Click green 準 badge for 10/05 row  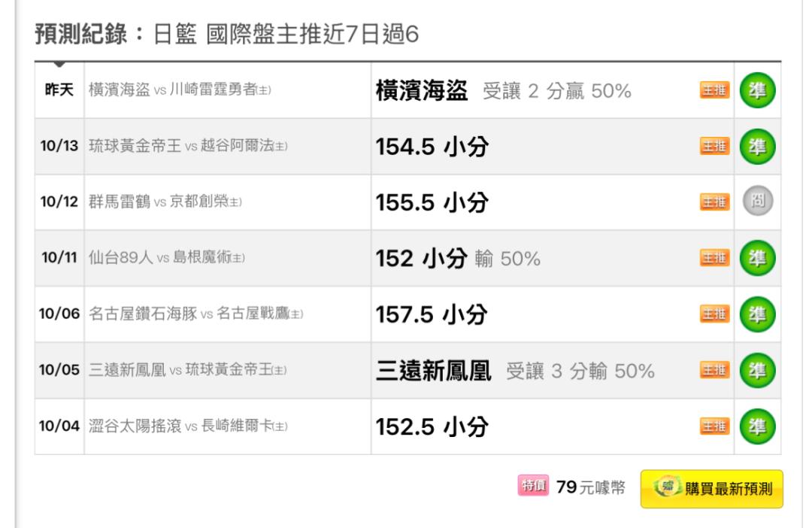coord(757,371)
